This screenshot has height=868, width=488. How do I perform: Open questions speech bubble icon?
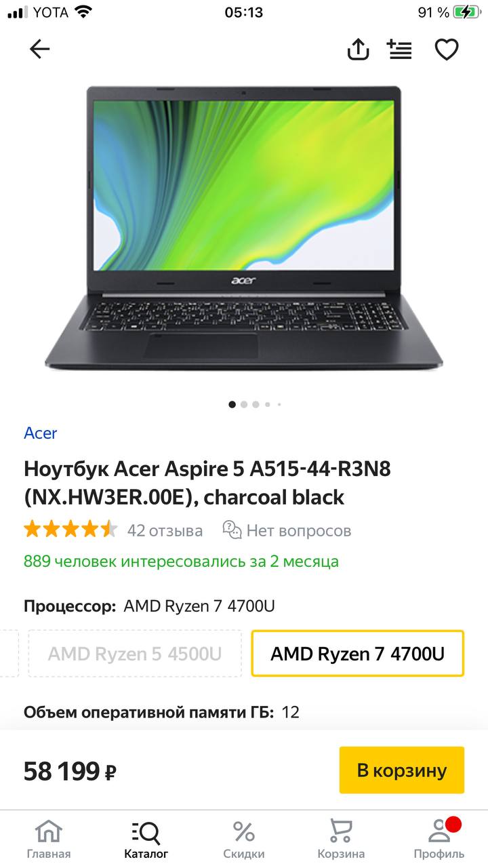click(x=232, y=530)
